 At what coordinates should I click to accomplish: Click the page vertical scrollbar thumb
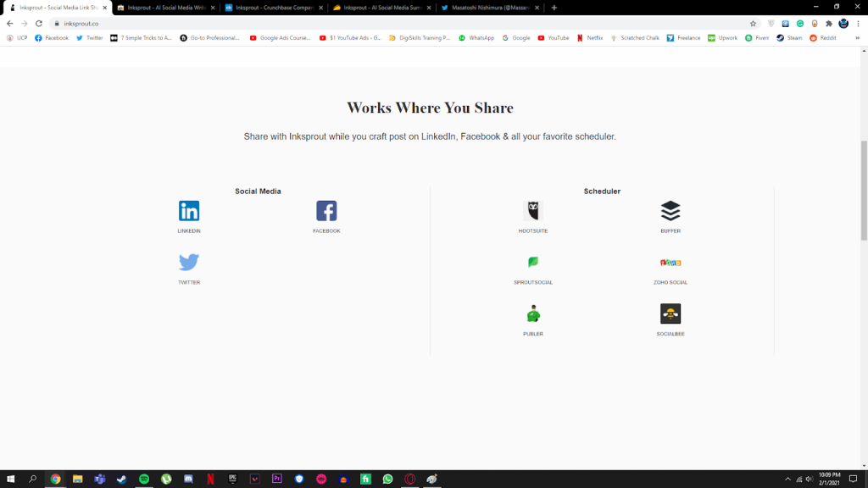pyautogui.click(x=864, y=191)
